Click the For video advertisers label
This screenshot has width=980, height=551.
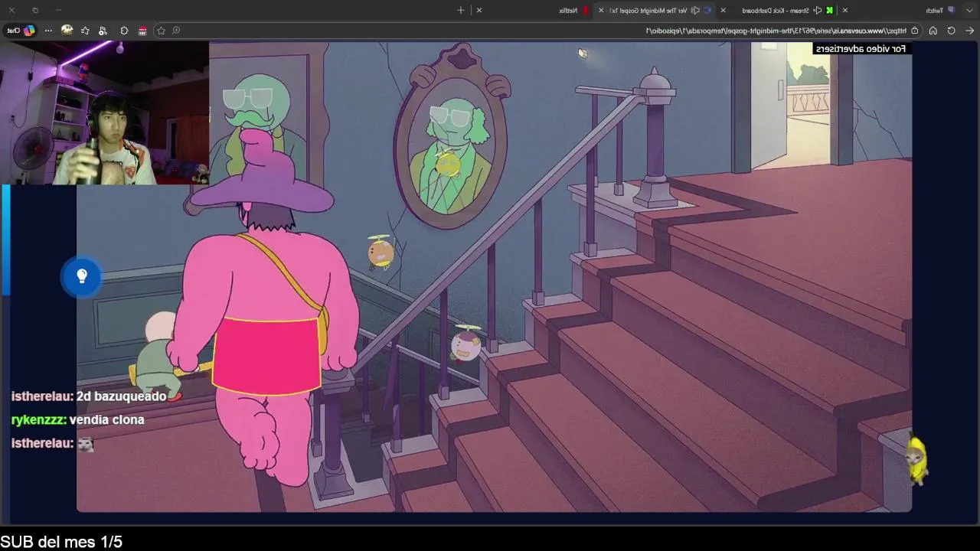click(x=861, y=49)
